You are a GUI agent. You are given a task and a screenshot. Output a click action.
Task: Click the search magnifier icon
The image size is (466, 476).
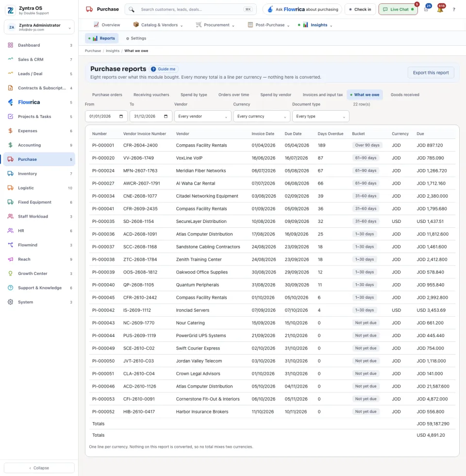(132, 9)
